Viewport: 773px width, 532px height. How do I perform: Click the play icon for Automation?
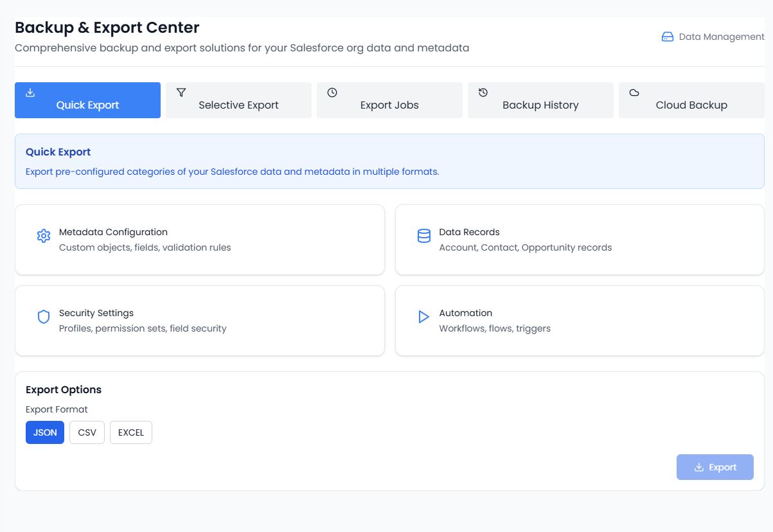coord(424,317)
